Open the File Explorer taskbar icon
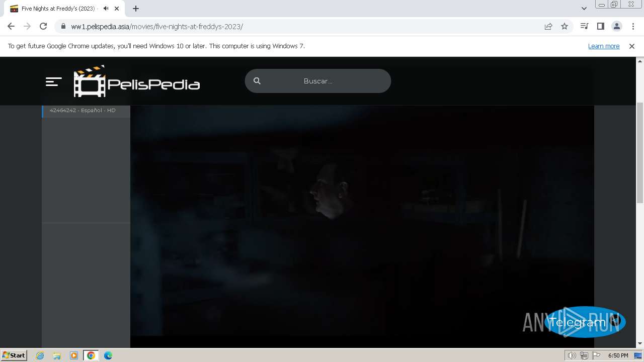The height and width of the screenshot is (362, 644). pos(57,355)
